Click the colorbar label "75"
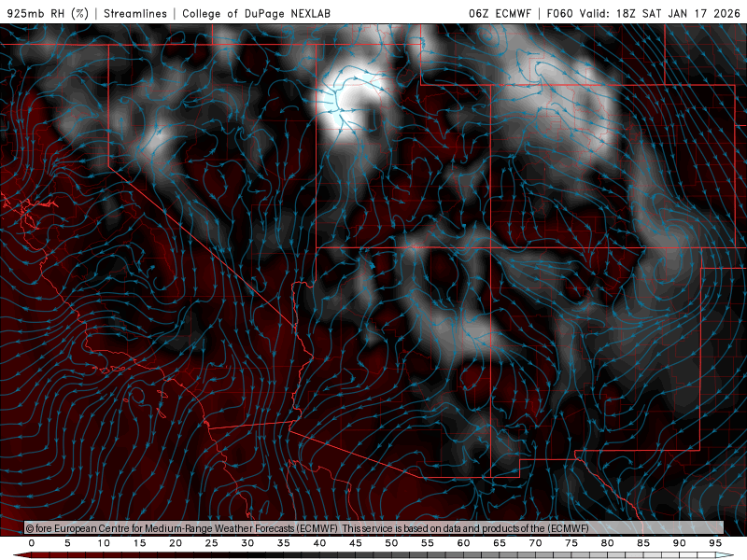 pyautogui.click(x=571, y=543)
